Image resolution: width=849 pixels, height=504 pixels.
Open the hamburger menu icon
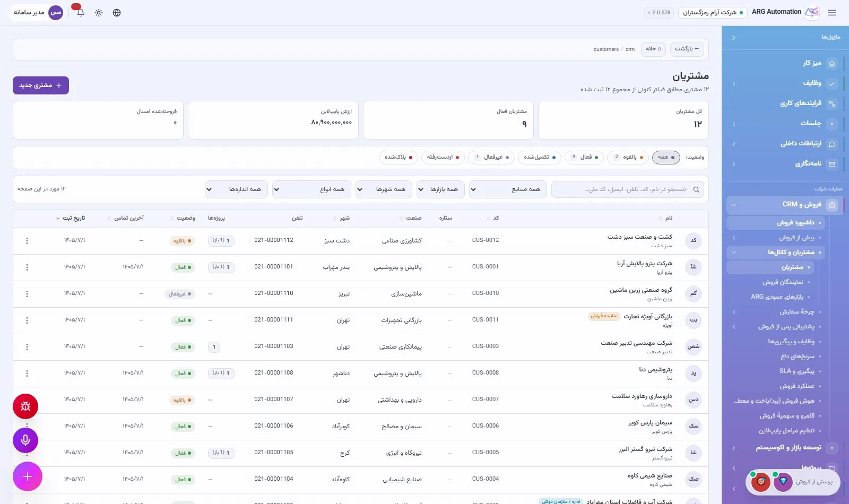coord(831,13)
